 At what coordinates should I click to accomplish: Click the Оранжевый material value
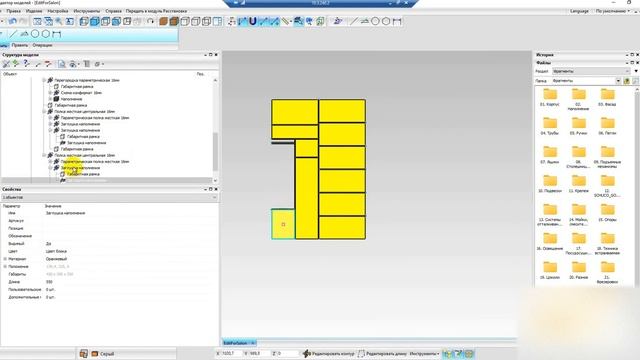56,259
